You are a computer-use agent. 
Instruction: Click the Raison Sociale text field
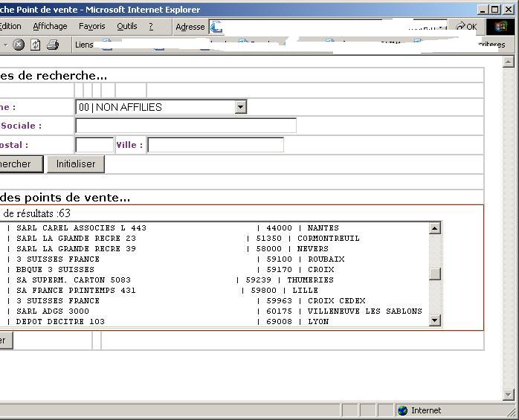point(186,126)
